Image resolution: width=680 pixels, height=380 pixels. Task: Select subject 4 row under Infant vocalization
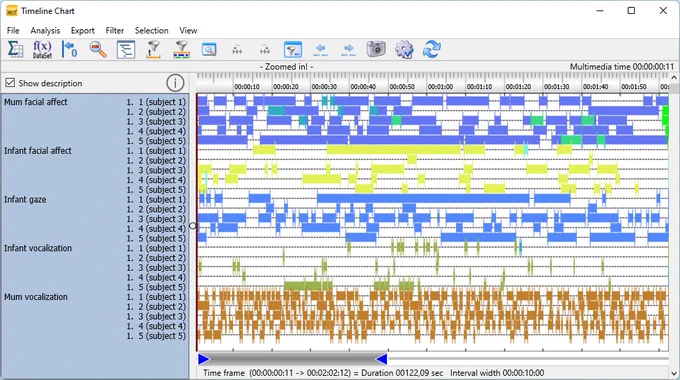pyautogui.click(x=156, y=277)
